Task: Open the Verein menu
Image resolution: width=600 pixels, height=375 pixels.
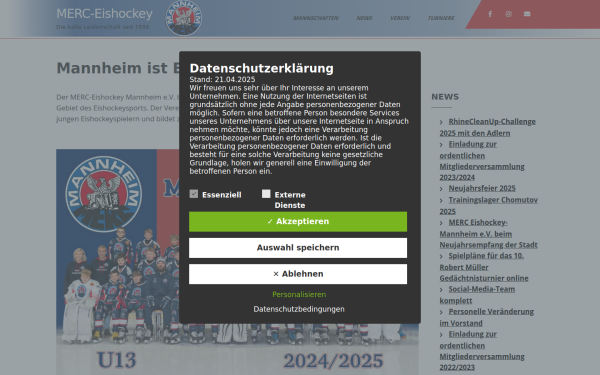Action: coord(400,18)
